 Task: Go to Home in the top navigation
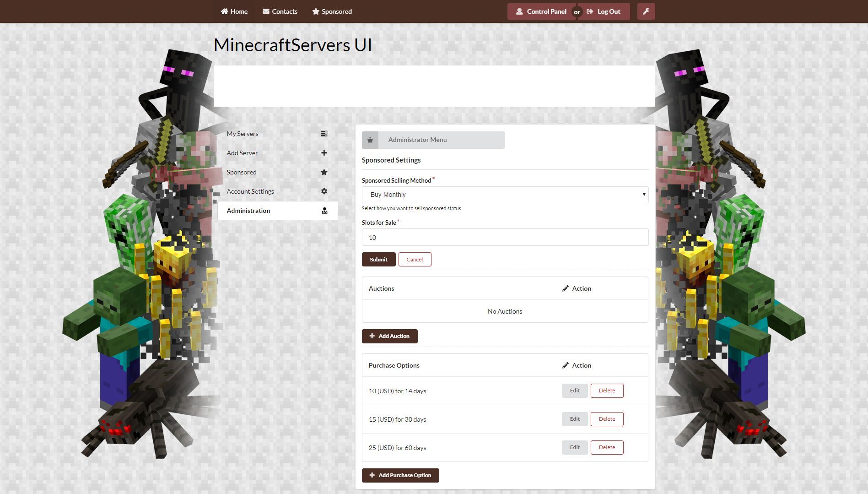tap(234, 11)
